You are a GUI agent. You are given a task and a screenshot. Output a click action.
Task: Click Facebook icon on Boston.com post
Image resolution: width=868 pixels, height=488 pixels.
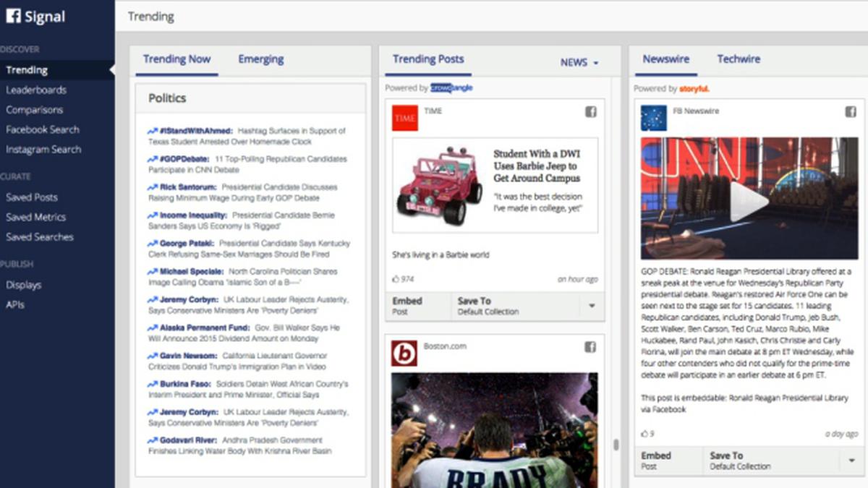click(x=590, y=347)
